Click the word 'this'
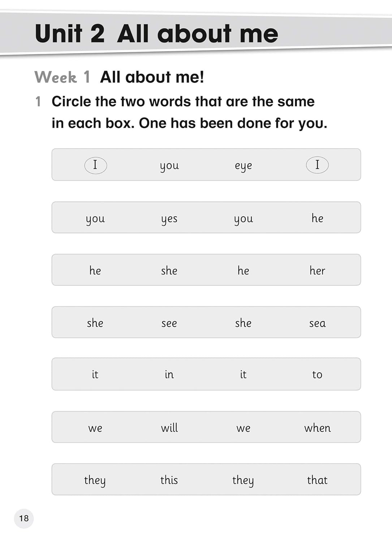 point(169,480)
